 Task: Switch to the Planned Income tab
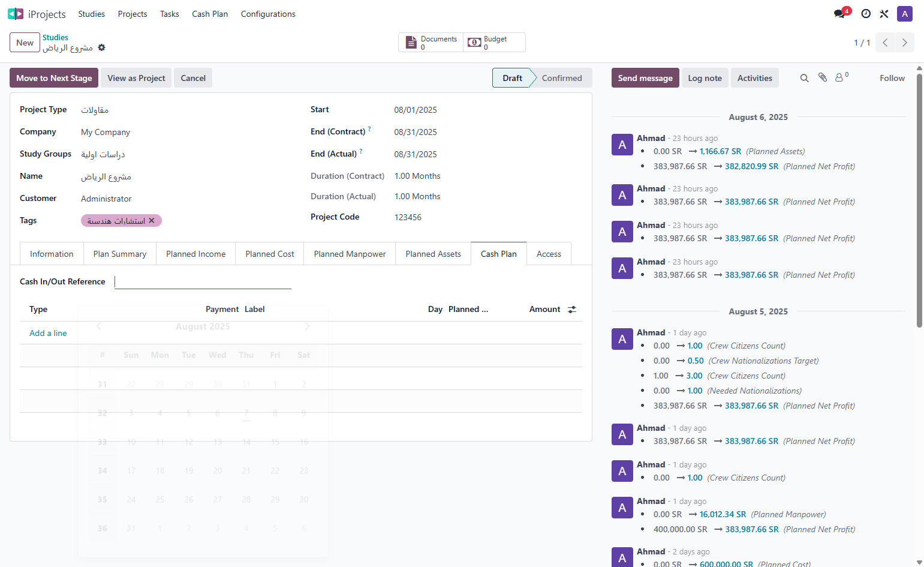(x=196, y=254)
